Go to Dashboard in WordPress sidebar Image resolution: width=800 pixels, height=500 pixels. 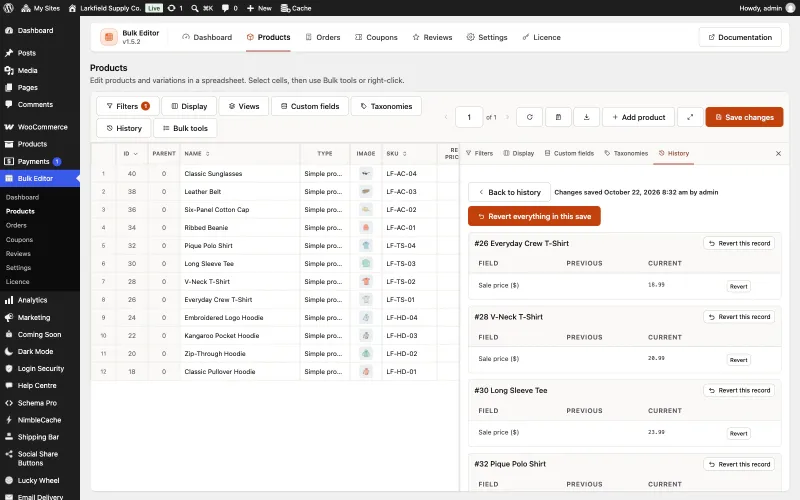35,31
